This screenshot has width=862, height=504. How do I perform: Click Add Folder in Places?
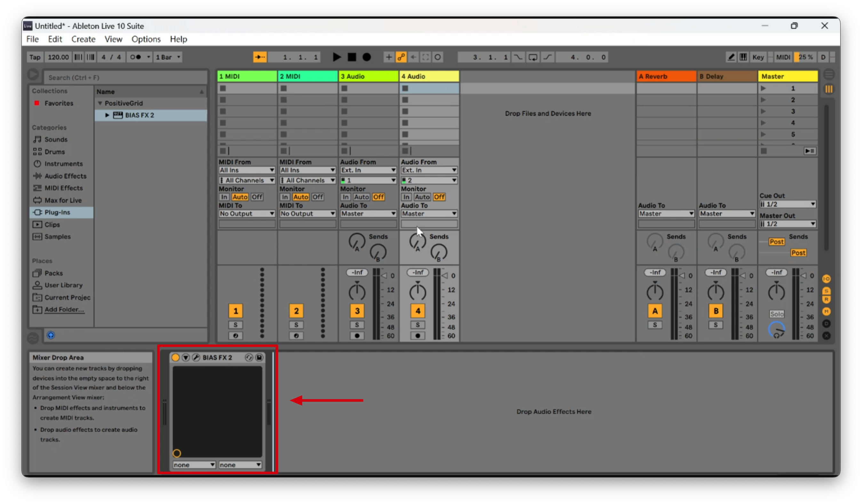[x=64, y=309]
